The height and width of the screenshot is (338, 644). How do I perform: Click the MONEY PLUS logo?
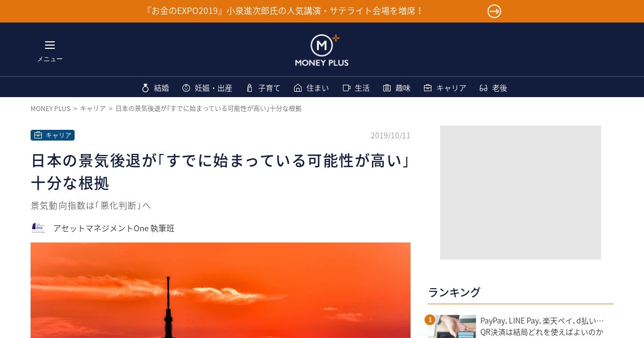click(x=321, y=50)
